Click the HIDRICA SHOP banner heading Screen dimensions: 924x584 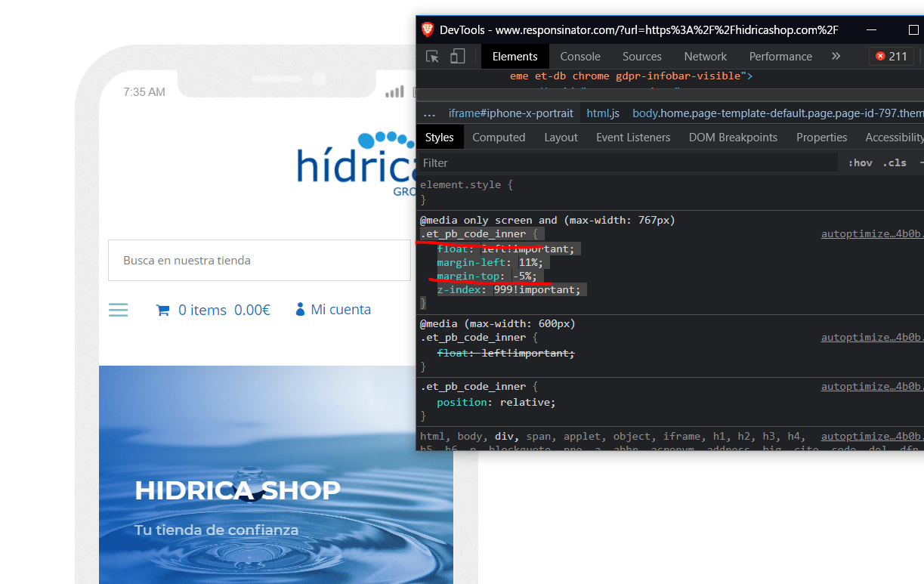237,490
